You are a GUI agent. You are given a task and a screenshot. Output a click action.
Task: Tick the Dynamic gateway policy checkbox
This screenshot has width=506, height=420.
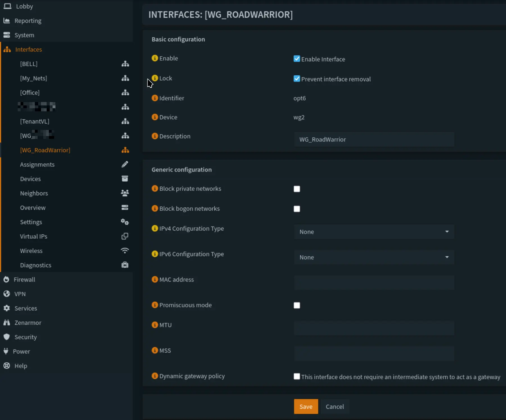click(x=297, y=376)
